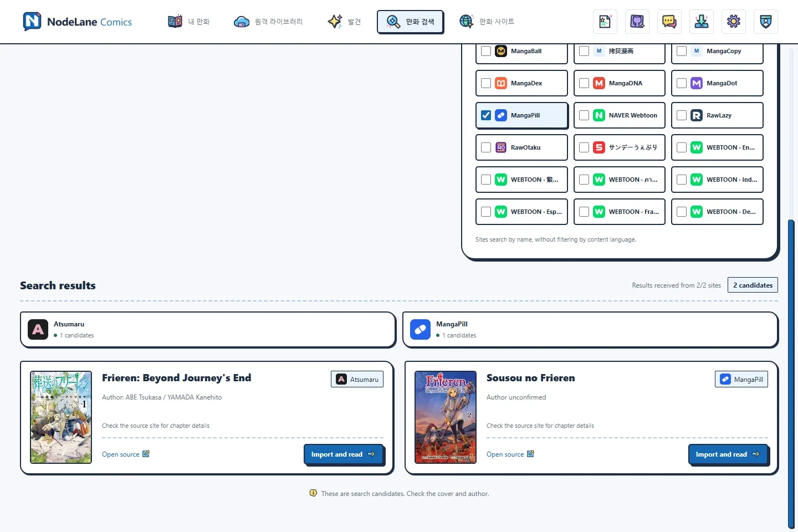Click the blue MangaPill source logo in results
Image resolution: width=798 pixels, height=532 pixels.
coord(420,330)
